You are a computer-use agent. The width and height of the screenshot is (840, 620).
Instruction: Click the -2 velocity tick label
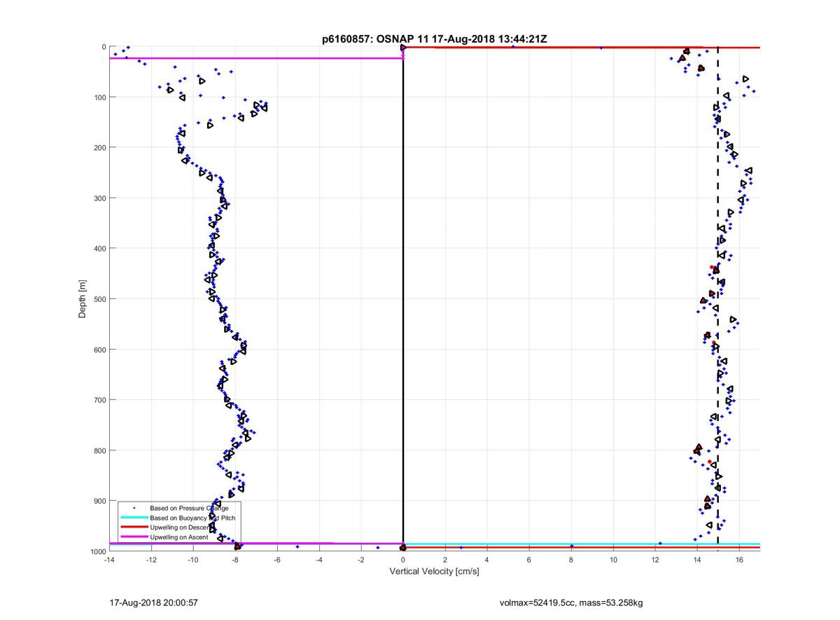tap(360, 560)
